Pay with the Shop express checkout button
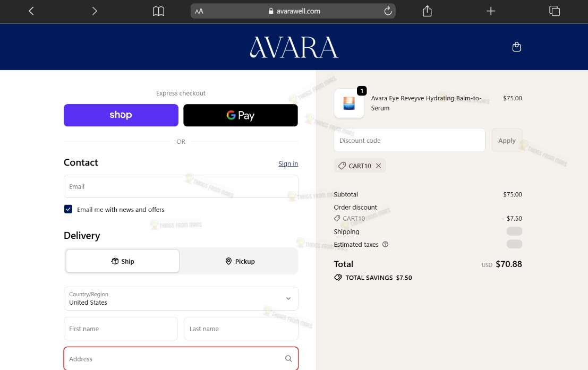The width and height of the screenshot is (588, 370). pos(121,115)
